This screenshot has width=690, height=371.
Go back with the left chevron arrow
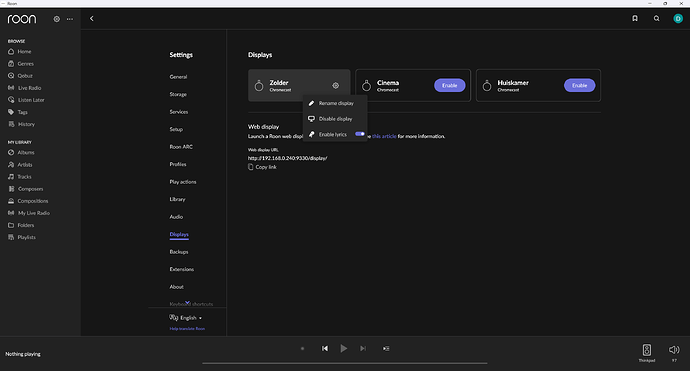(92, 18)
